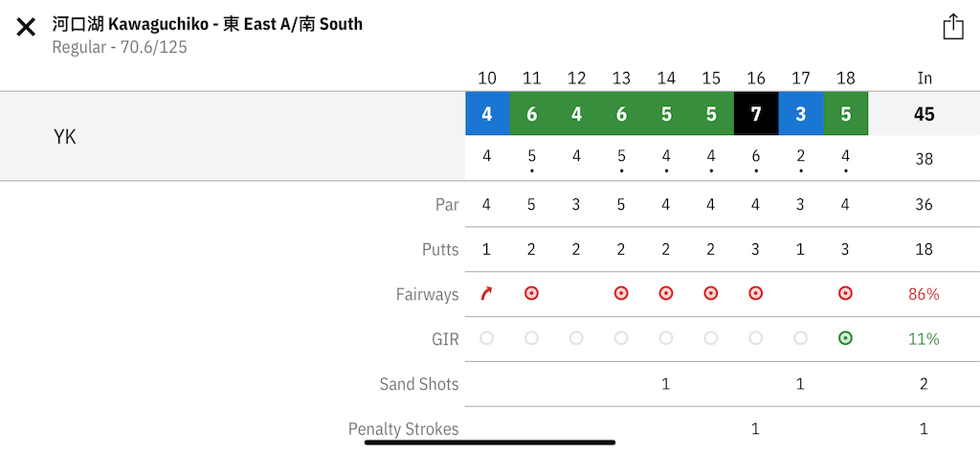Tap the fairway hit icon for hole 18
Viewport: 980px width, 454px height.
(x=845, y=294)
